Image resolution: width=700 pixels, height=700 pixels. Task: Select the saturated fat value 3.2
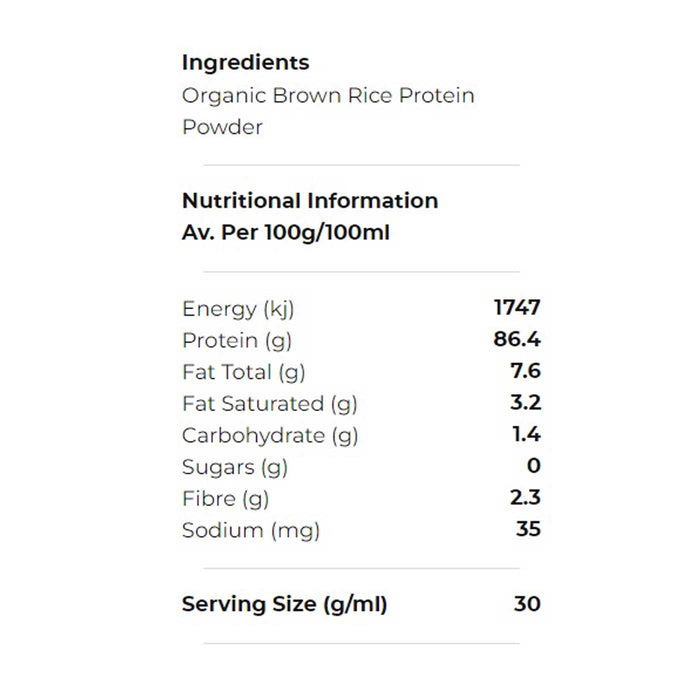pos(525,404)
